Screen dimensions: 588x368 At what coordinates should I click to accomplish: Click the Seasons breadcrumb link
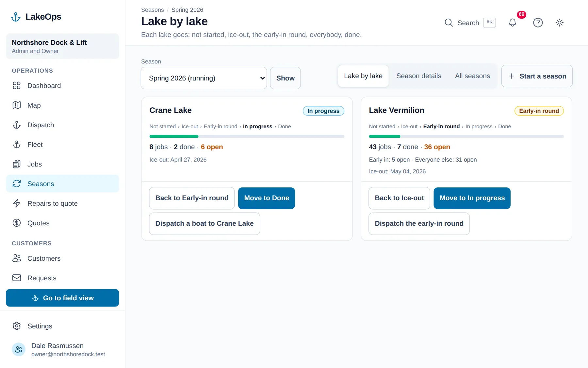click(153, 10)
